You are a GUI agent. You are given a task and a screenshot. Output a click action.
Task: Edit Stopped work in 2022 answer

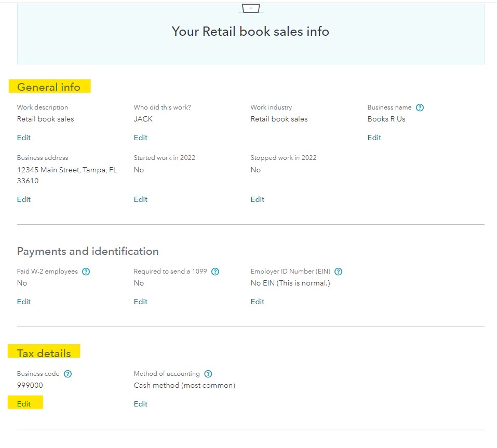pos(258,199)
